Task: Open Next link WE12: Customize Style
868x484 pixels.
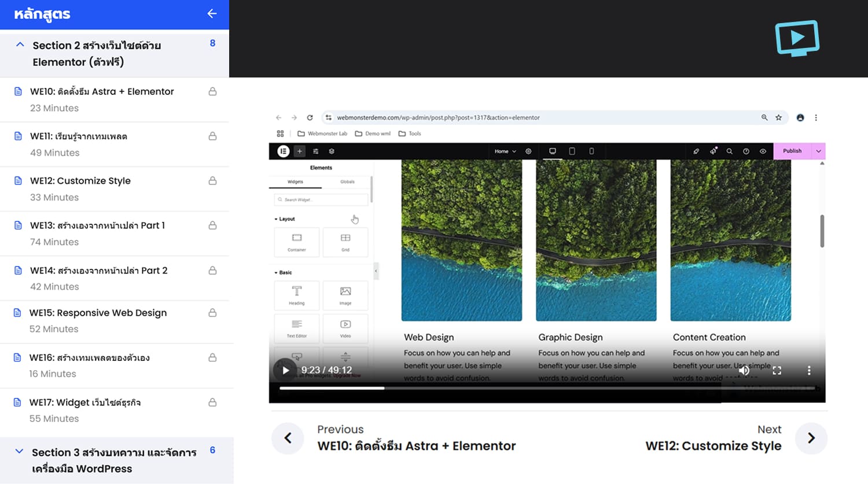Action: coord(713,446)
